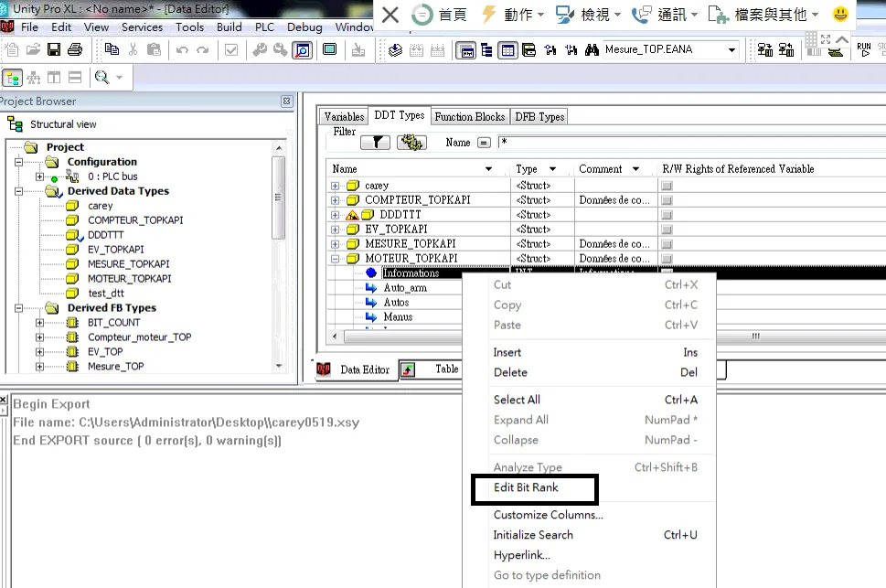886x588 pixels.
Task: Expand the BIT_COUNT tree node
Action: [39, 323]
